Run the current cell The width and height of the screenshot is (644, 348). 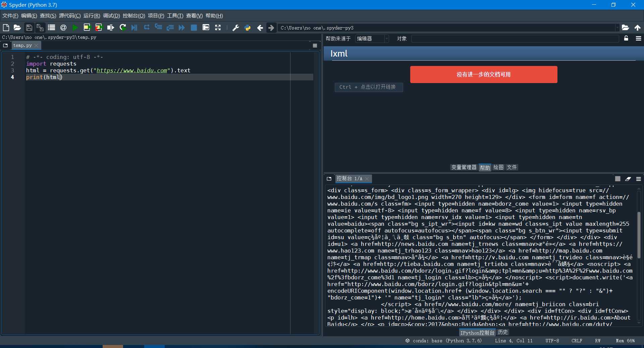(87, 27)
